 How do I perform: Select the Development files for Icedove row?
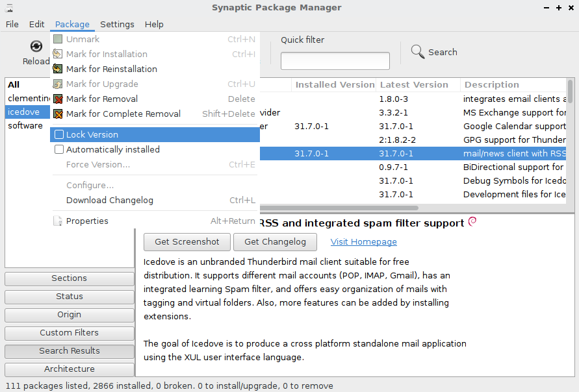click(413, 195)
